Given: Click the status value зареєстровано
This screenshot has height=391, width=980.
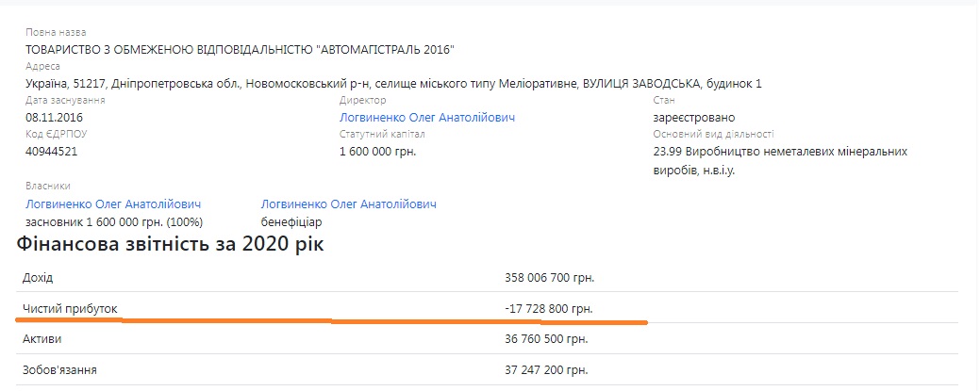Looking at the screenshot, I should (x=693, y=118).
